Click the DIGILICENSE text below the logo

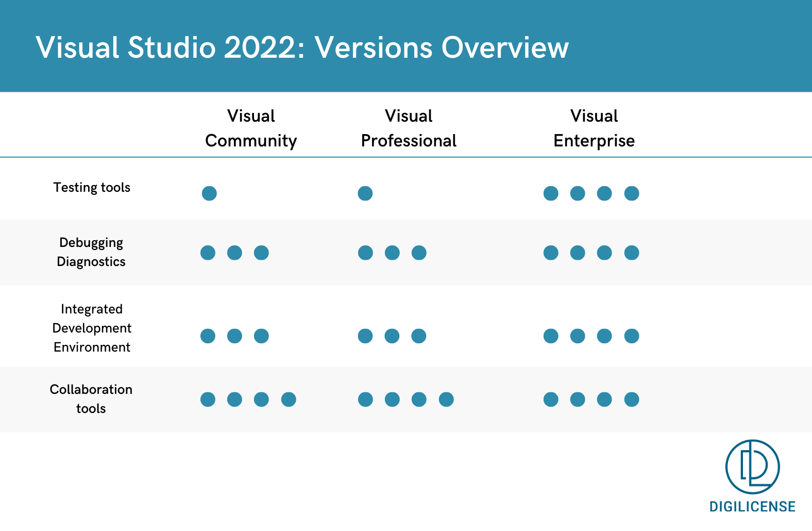point(752,507)
